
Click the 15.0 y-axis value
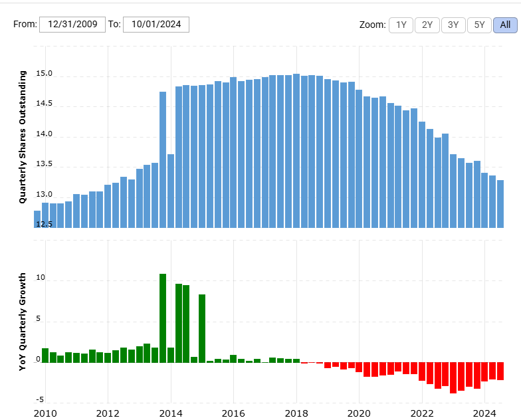click(44, 73)
